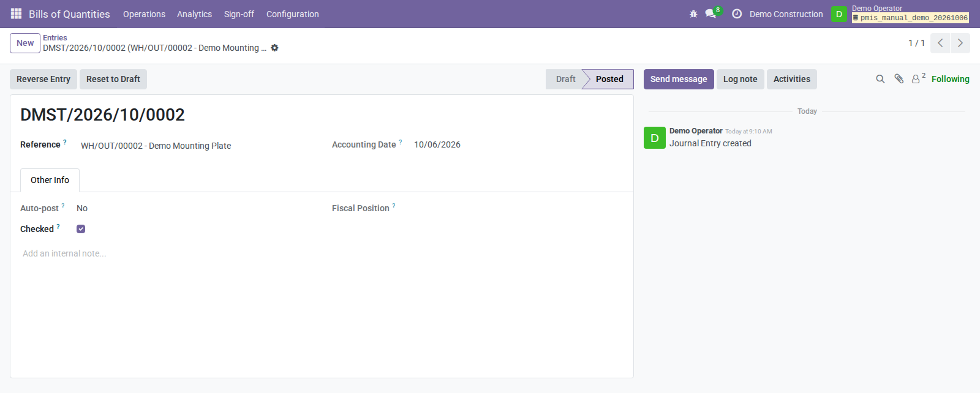Open the Analytics menu
This screenshot has height=393, width=980.
tap(195, 14)
